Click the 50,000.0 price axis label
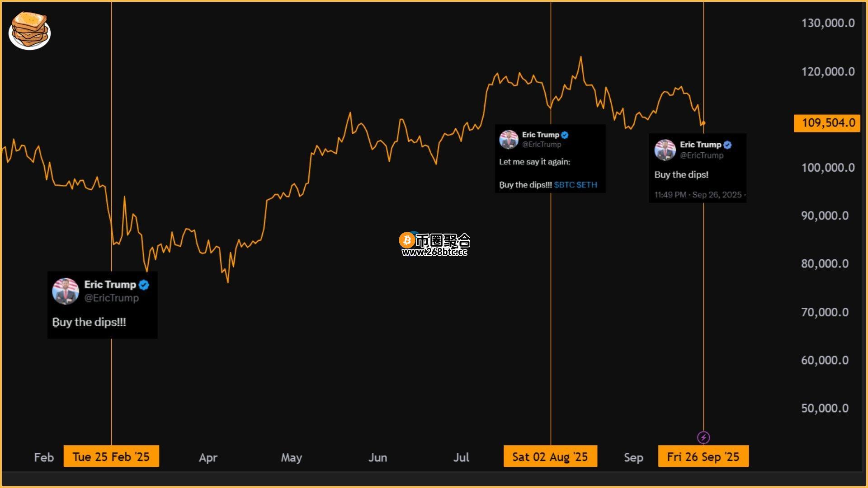Screen dimensions: 868x488 coord(825,408)
